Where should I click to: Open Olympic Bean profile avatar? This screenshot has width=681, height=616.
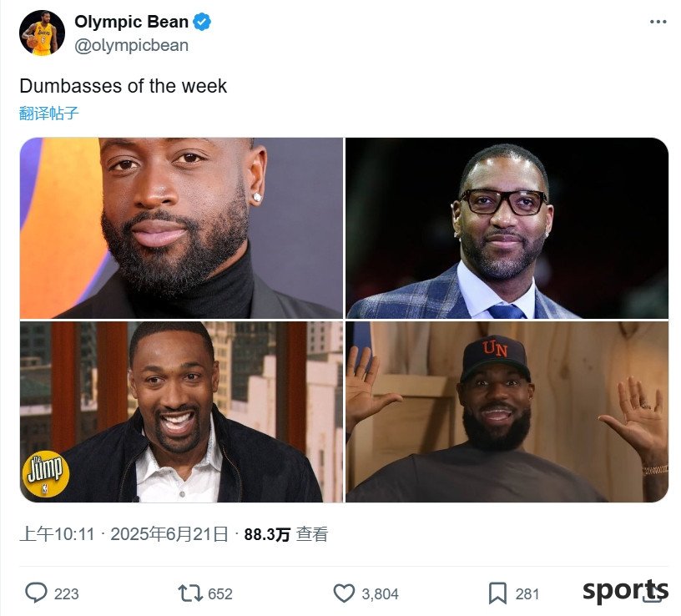[42, 33]
